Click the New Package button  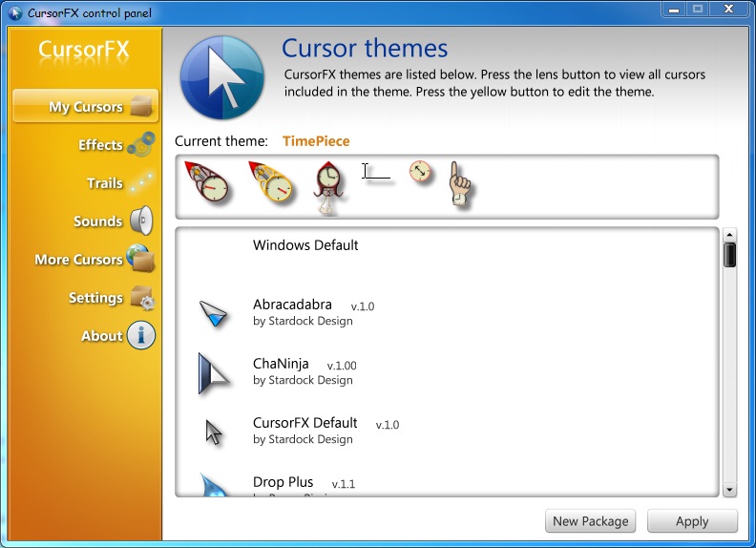coord(591,521)
